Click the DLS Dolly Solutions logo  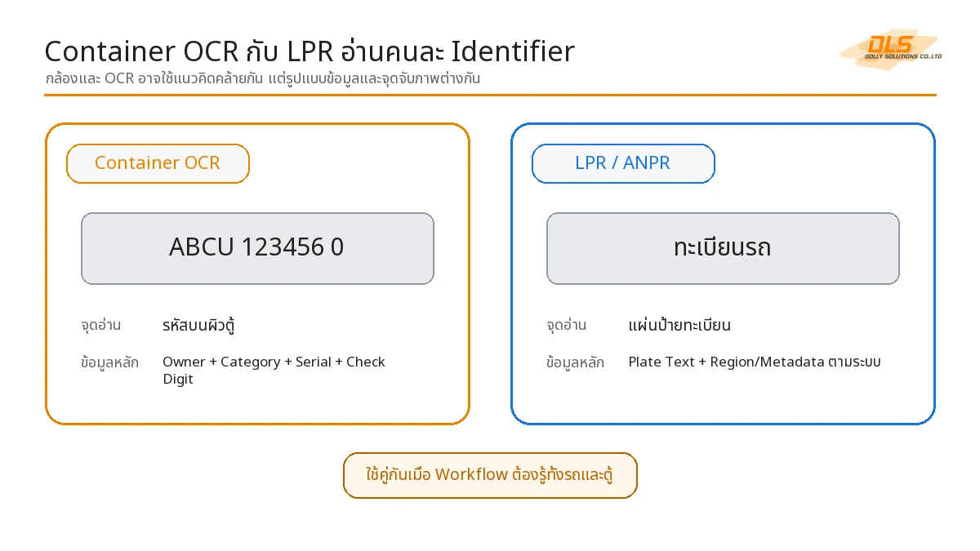pyautogui.click(x=891, y=49)
